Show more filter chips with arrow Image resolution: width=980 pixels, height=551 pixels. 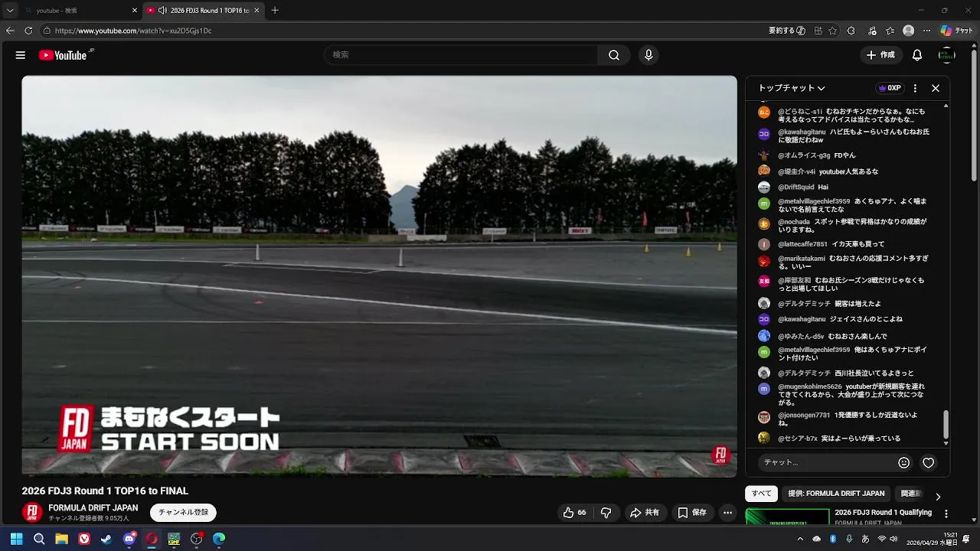coord(938,497)
